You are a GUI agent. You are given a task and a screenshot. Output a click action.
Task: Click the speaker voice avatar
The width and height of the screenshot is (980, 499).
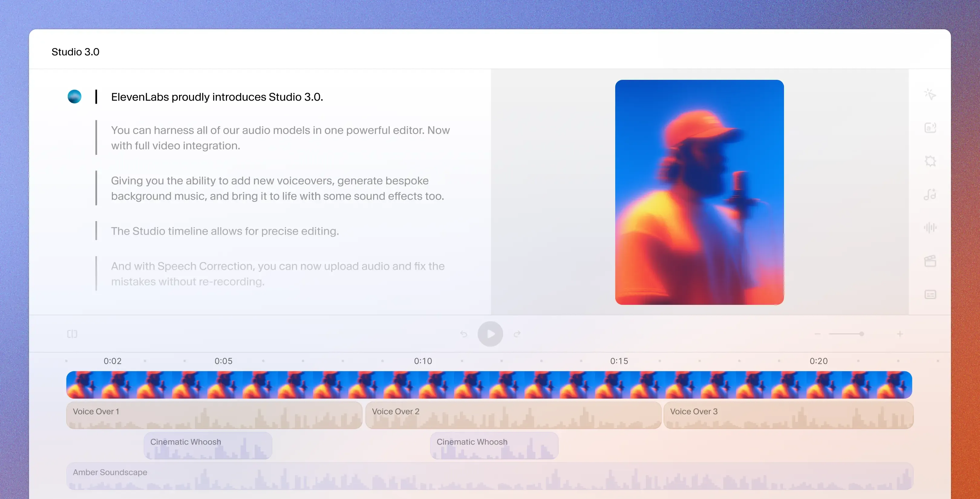(75, 96)
